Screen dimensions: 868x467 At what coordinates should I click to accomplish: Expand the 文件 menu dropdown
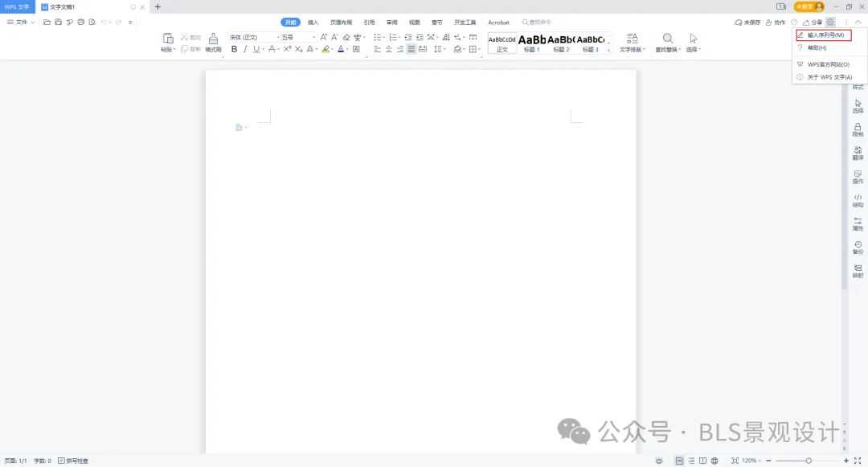pos(21,23)
